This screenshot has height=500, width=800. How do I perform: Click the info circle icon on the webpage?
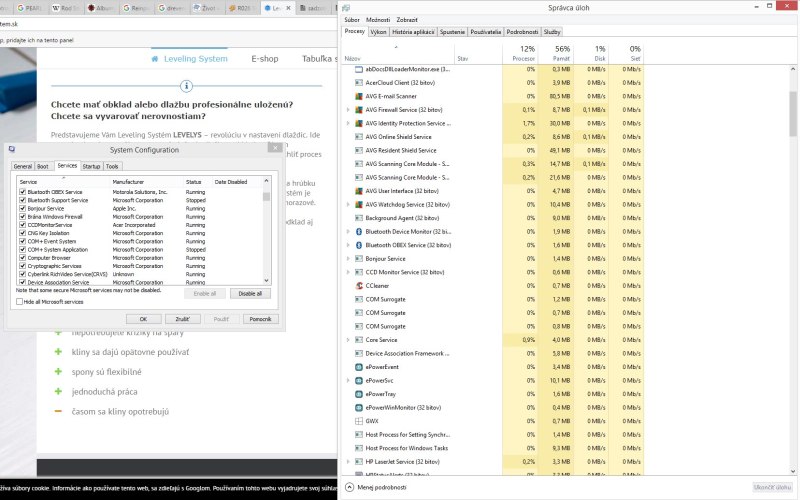186,86
